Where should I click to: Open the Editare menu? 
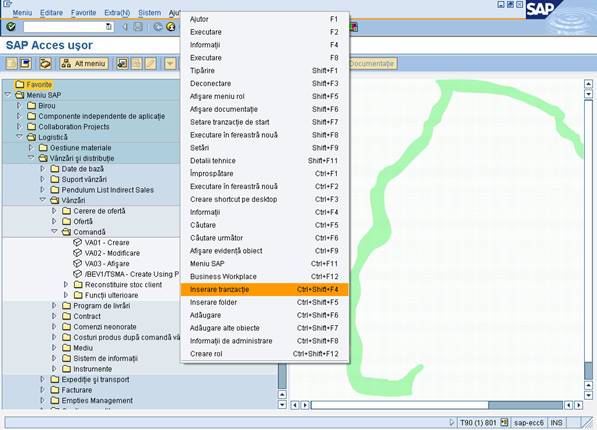(x=51, y=13)
